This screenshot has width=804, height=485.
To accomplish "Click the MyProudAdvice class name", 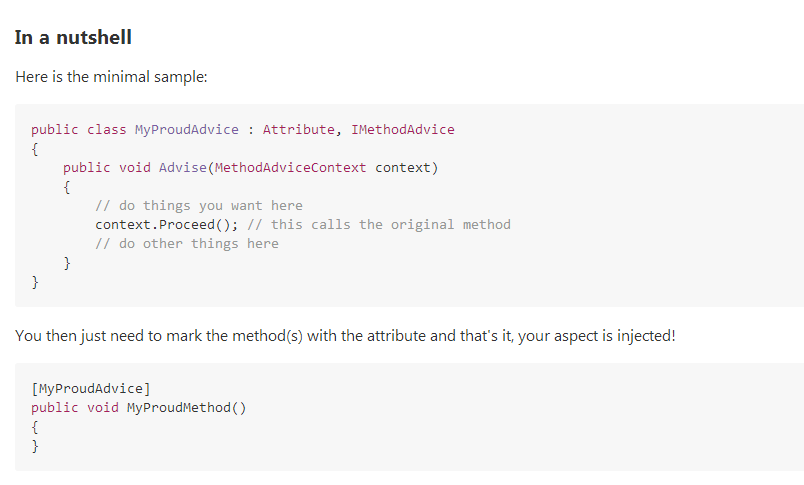I will (x=187, y=130).
